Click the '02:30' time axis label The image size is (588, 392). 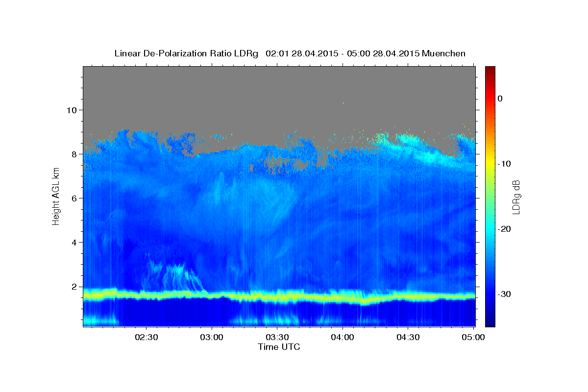click(146, 337)
